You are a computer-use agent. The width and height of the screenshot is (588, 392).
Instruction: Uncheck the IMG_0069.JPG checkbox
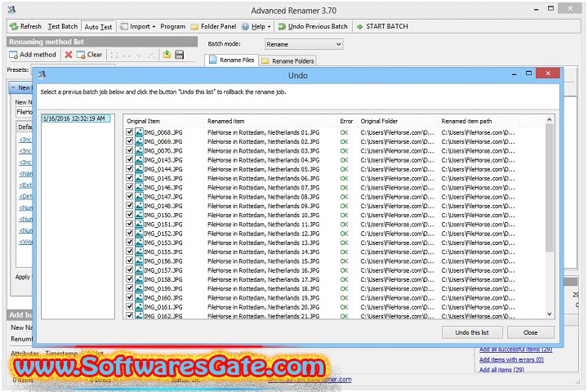coord(129,141)
